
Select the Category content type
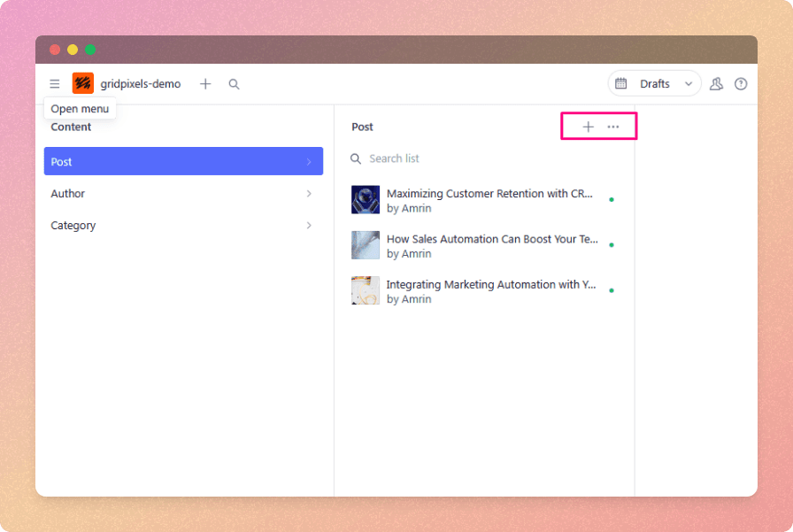[73, 226]
